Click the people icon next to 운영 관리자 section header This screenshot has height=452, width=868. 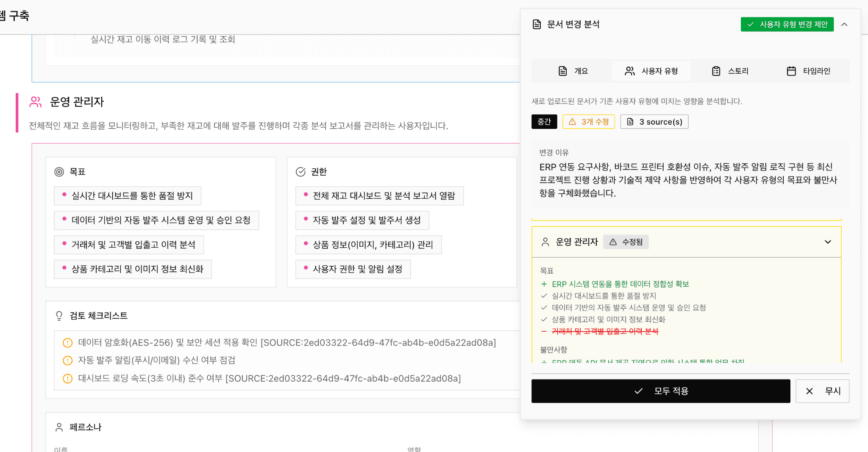pyautogui.click(x=35, y=101)
